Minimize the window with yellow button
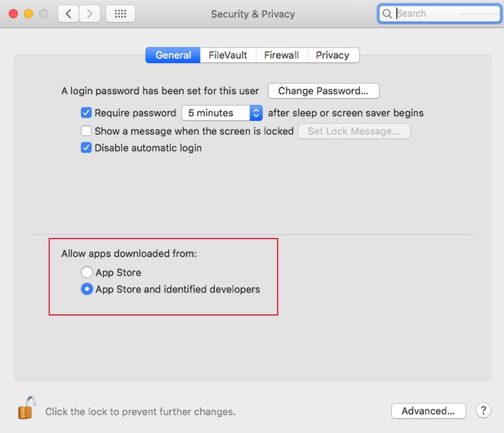Image resolution: width=504 pixels, height=433 pixels. pyautogui.click(x=28, y=14)
